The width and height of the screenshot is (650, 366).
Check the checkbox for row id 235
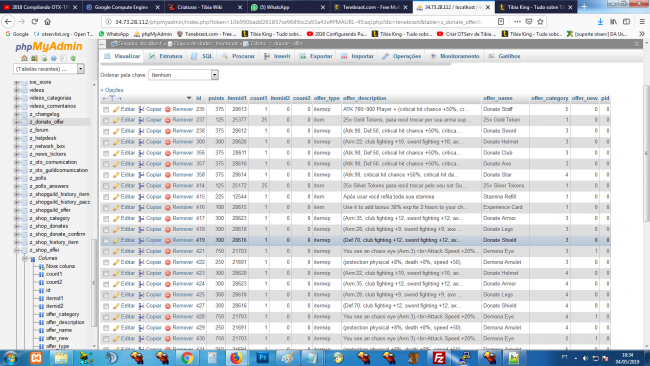click(x=106, y=110)
